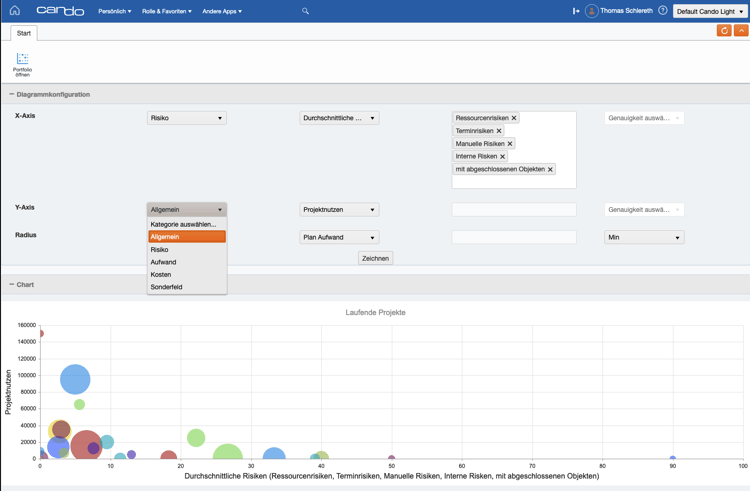Open the Projektnutzen dropdown
Viewport: 750px width, 491px height.
coord(339,210)
